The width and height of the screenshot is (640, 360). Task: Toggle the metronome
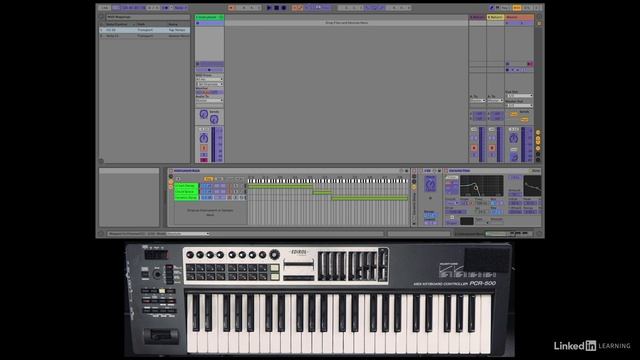pos(165,8)
